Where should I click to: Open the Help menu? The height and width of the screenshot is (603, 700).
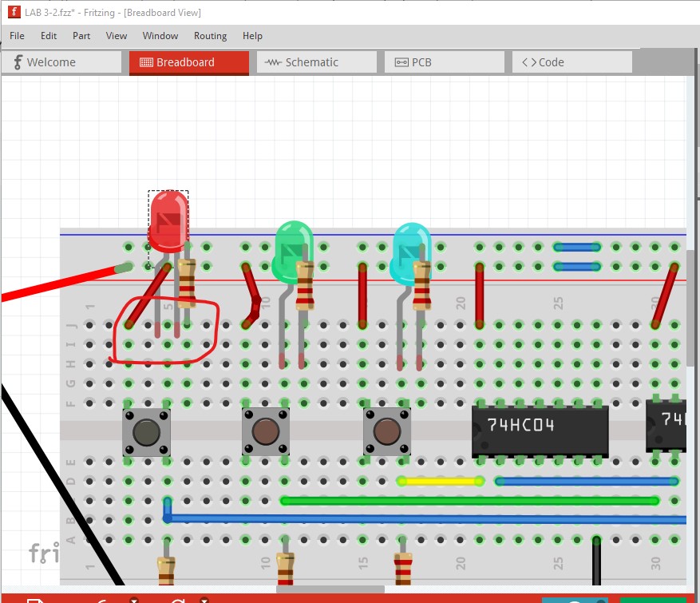point(252,36)
